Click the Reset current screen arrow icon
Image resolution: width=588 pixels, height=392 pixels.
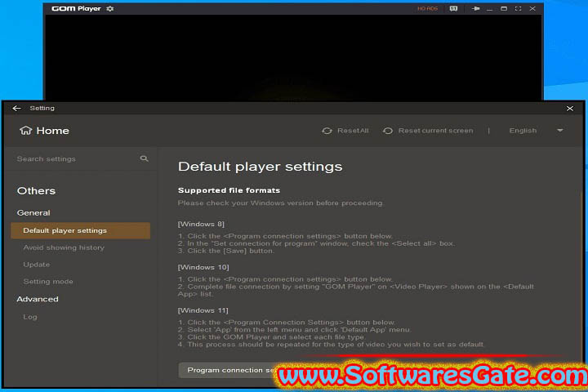[x=388, y=131]
